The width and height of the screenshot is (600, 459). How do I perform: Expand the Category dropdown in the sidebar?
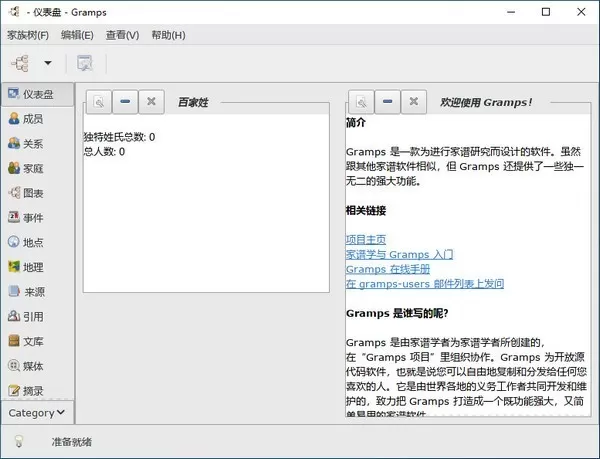pyautogui.click(x=37, y=412)
